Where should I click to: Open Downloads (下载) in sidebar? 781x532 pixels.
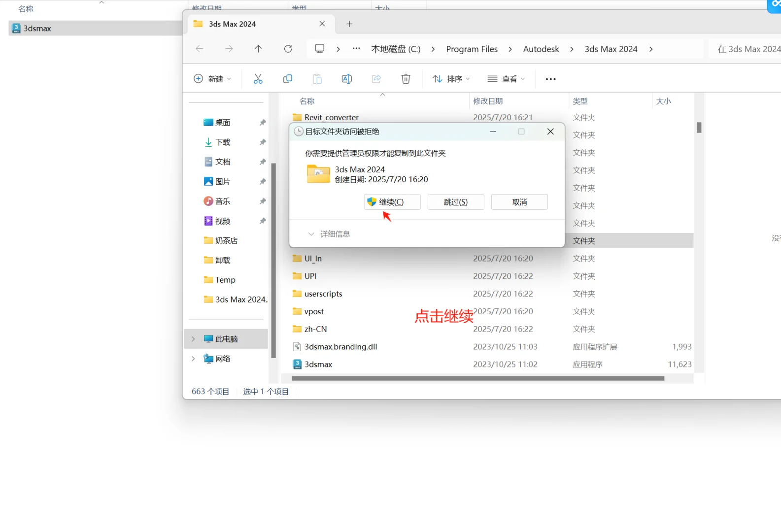pos(223,142)
